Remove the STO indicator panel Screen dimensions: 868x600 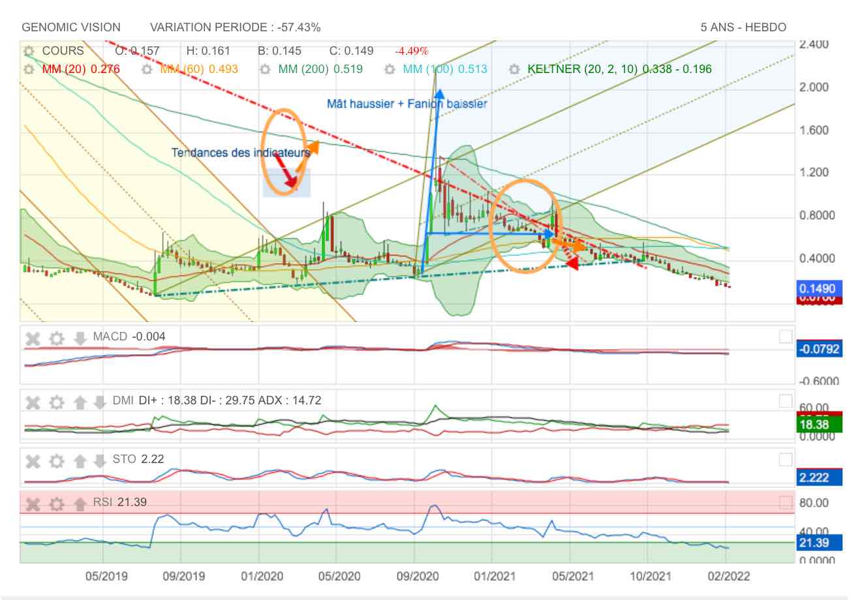[33, 461]
